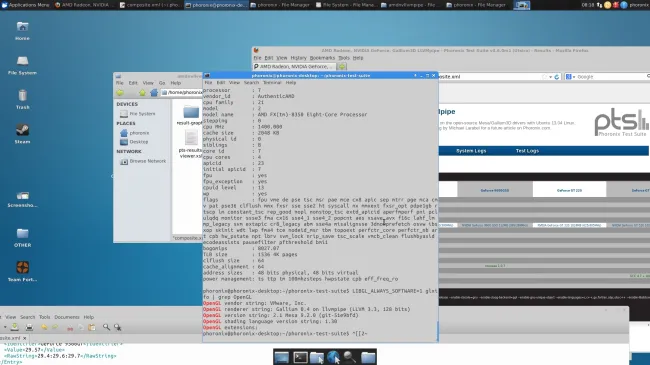Select File System under Devices in the file manager
This screenshot has width=650, height=365.
(x=138, y=114)
